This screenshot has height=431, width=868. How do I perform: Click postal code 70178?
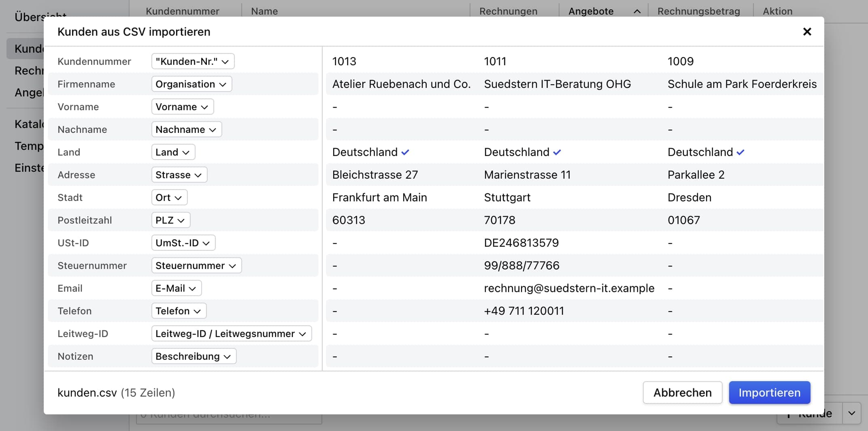pos(500,220)
